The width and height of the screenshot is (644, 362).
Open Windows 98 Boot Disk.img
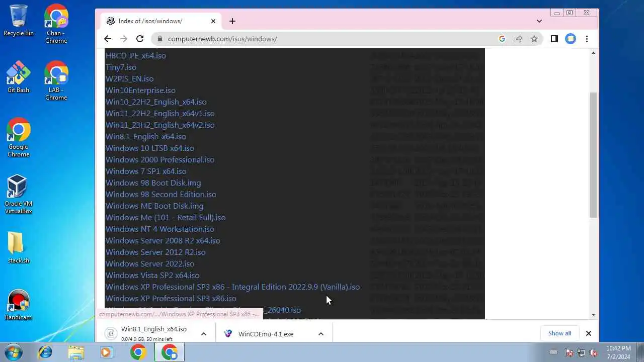coord(153,183)
